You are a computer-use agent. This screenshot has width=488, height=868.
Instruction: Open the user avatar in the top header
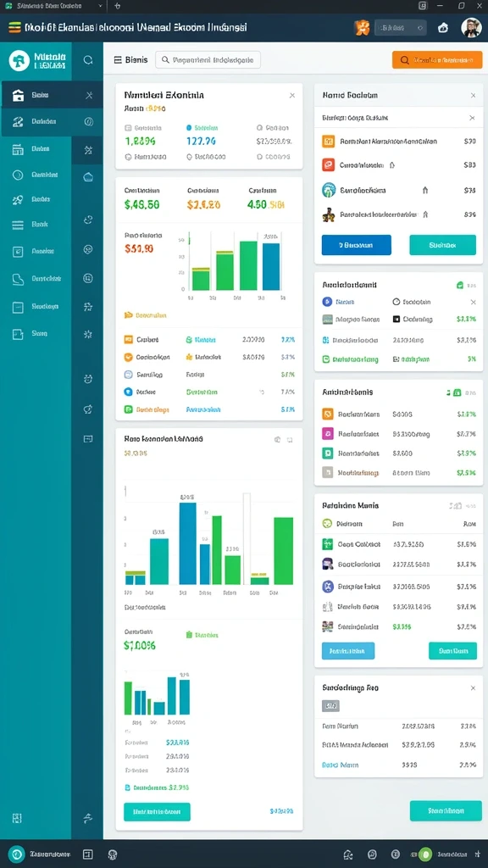pyautogui.click(x=471, y=28)
